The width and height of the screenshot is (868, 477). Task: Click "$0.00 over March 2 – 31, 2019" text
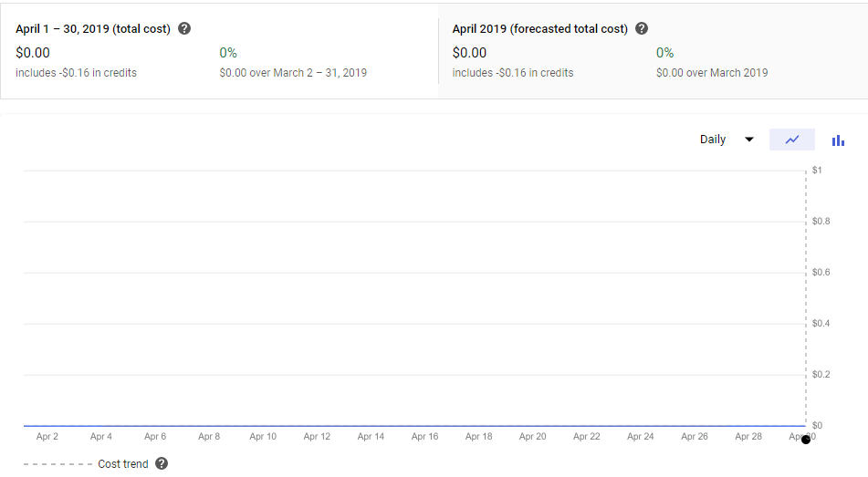[293, 73]
